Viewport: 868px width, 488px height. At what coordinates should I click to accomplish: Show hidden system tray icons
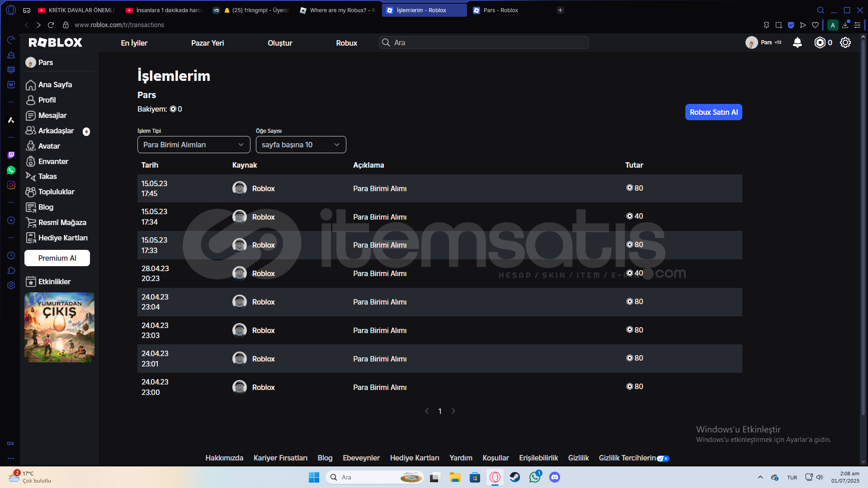click(x=760, y=477)
